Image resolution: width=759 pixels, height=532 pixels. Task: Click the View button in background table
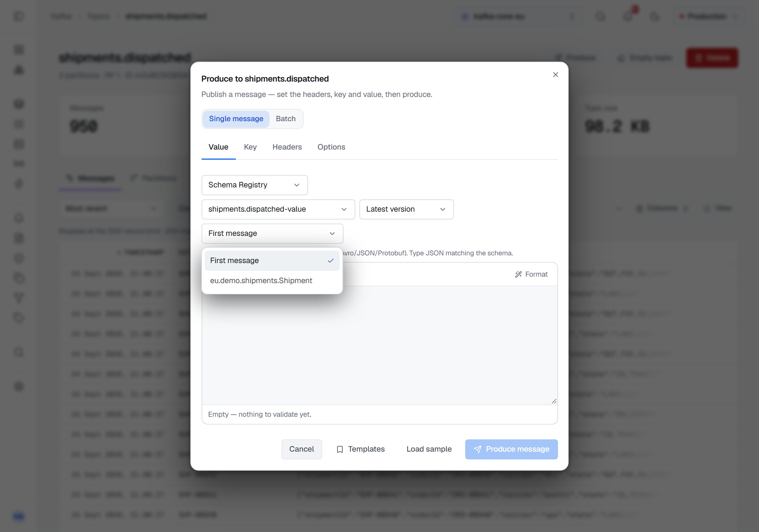pos(718,208)
